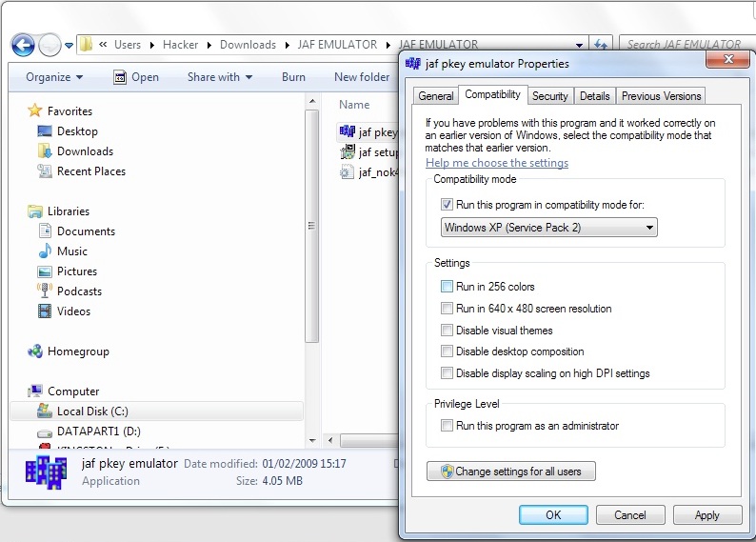Click navigation pane scroll up arrow
The width and height of the screenshot is (756, 542).
coord(312,101)
